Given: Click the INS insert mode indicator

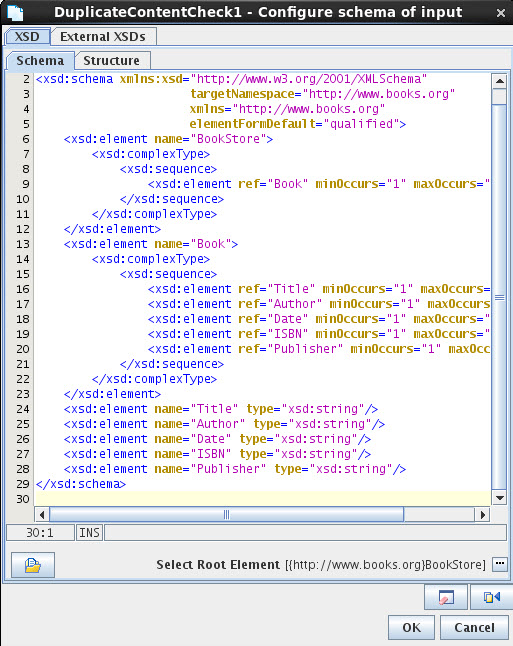Looking at the screenshot, I should [89, 533].
